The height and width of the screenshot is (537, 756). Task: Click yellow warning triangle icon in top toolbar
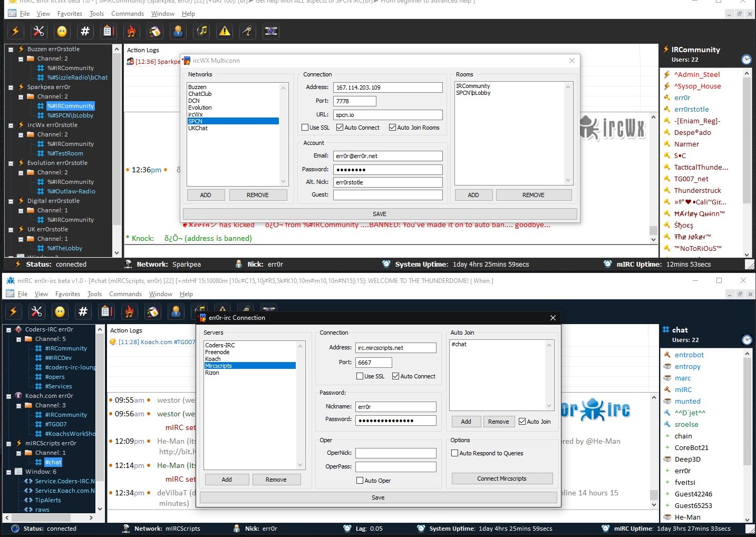coord(225,32)
